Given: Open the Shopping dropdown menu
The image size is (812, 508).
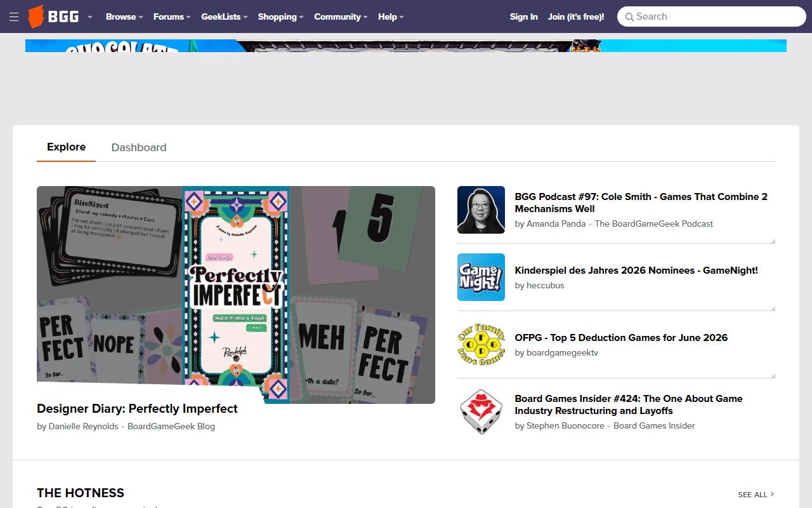Looking at the screenshot, I should point(280,17).
